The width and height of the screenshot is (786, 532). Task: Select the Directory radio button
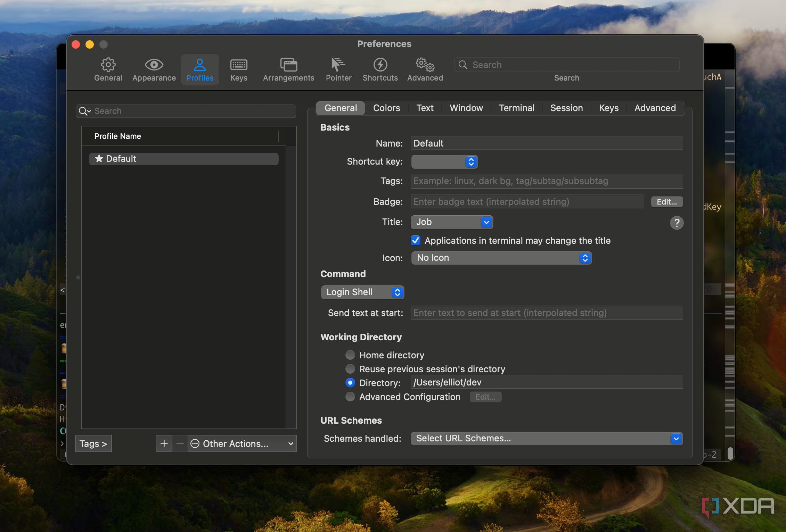point(350,383)
